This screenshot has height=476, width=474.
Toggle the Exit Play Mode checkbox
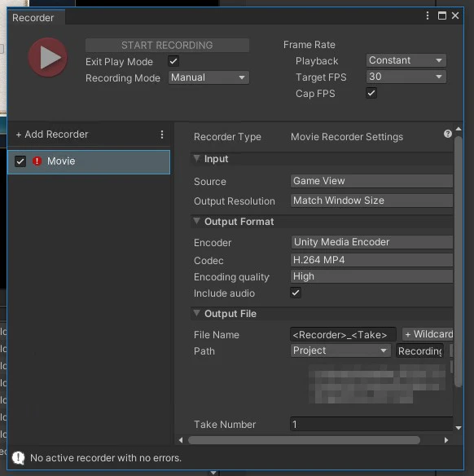(173, 61)
